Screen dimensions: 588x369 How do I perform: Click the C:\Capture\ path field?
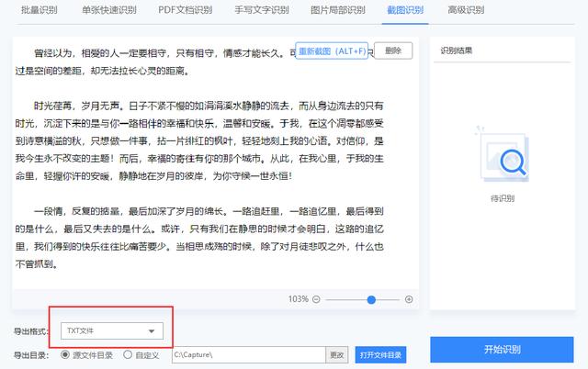(x=249, y=354)
